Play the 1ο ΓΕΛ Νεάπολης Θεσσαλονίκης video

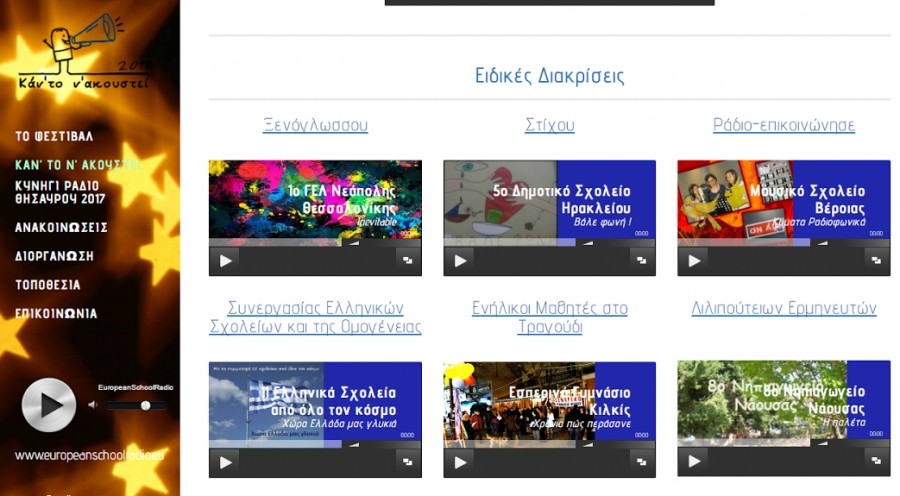pyautogui.click(x=225, y=261)
